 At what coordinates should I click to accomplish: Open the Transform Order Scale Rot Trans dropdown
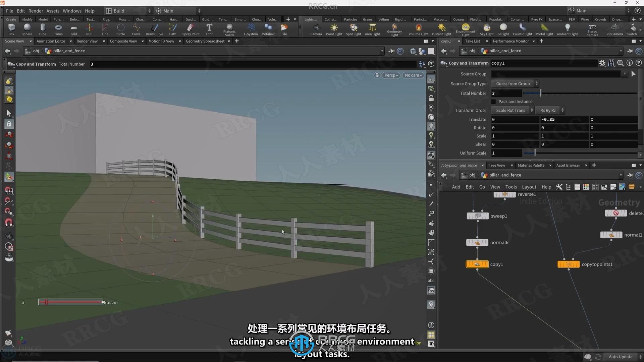513,110
